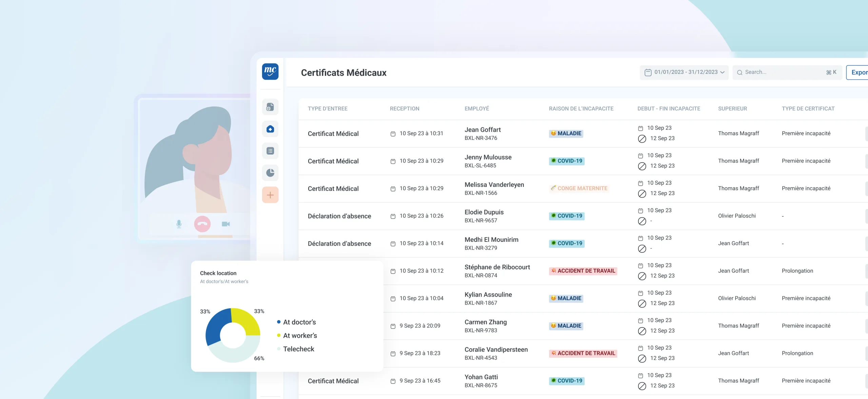The width and height of the screenshot is (868, 399).
Task: Sort by the RECEPTION column header
Action: (405, 109)
